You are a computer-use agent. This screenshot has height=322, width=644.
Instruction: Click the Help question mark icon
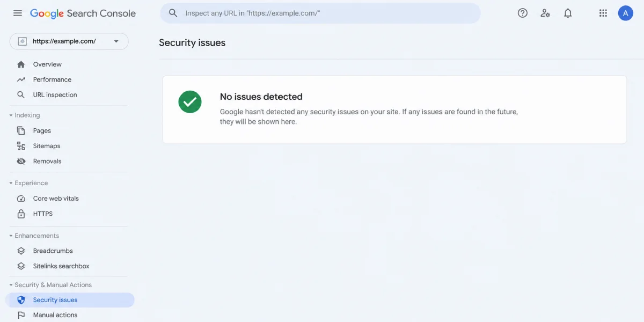pos(522,13)
